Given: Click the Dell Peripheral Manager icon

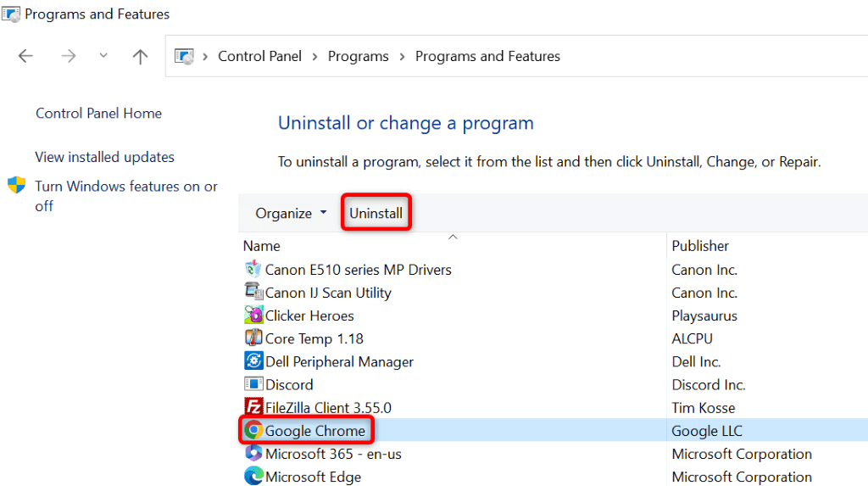Looking at the screenshot, I should [253, 361].
